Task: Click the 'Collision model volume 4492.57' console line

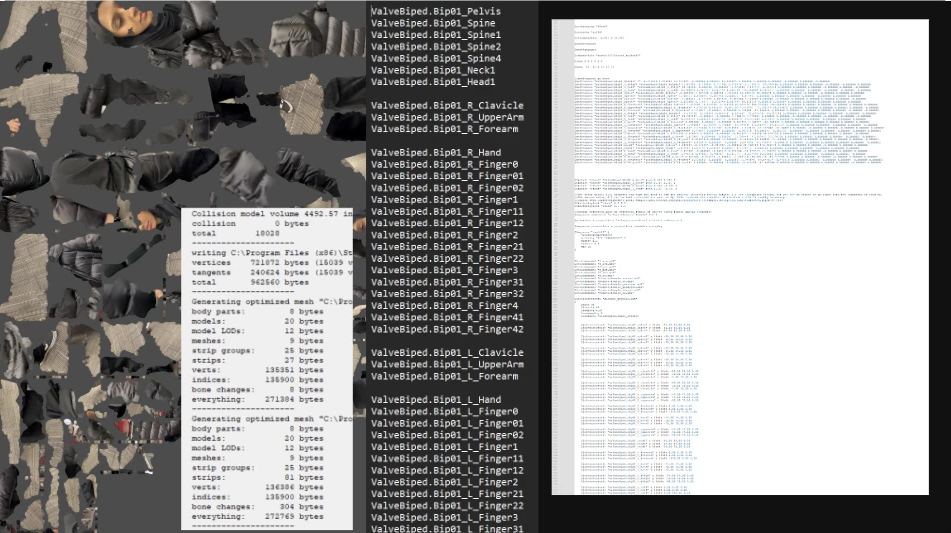Action: pyautogui.click(x=272, y=214)
